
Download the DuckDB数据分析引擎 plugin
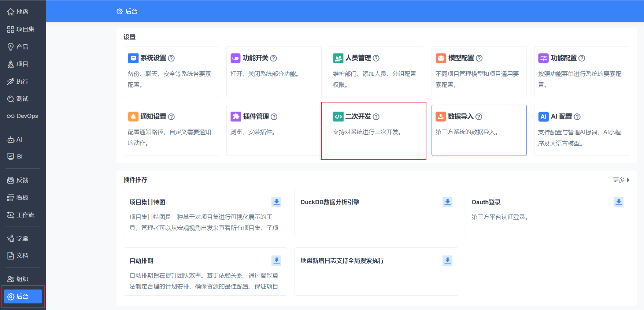447,202
